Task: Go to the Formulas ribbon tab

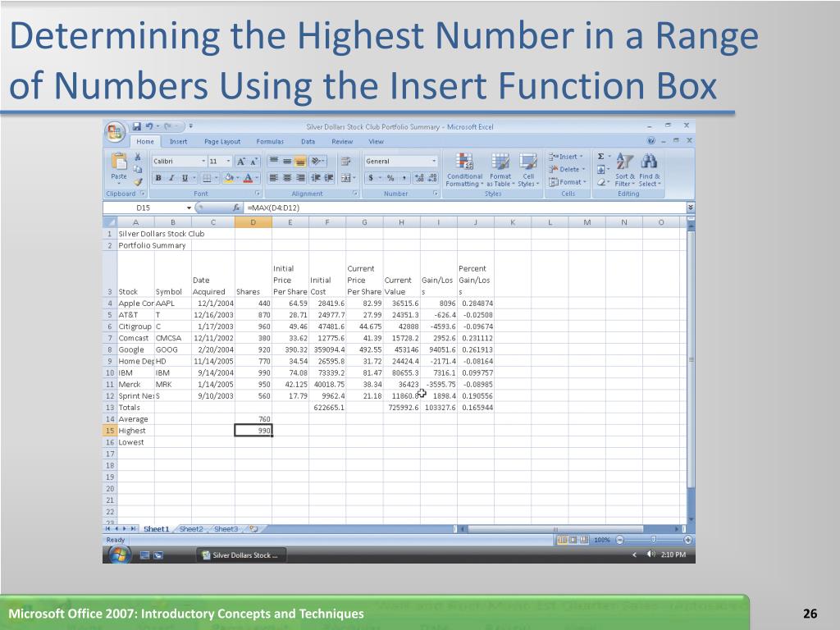Action: (270, 141)
